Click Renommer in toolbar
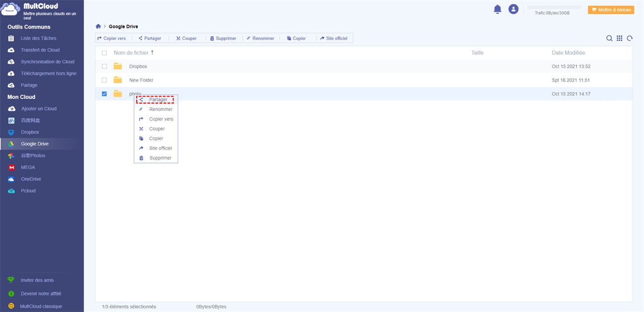644x312 pixels. click(x=261, y=38)
